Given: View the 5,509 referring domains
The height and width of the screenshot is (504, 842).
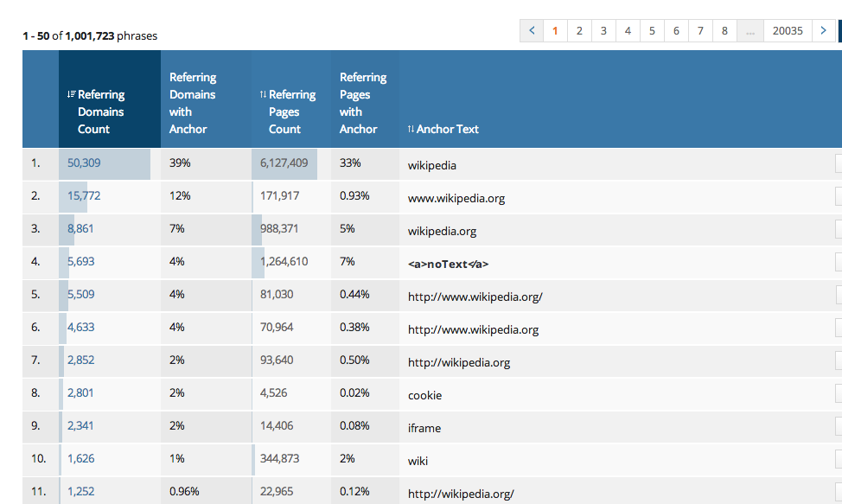Looking at the screenshot, I should (x=80, y=294).
